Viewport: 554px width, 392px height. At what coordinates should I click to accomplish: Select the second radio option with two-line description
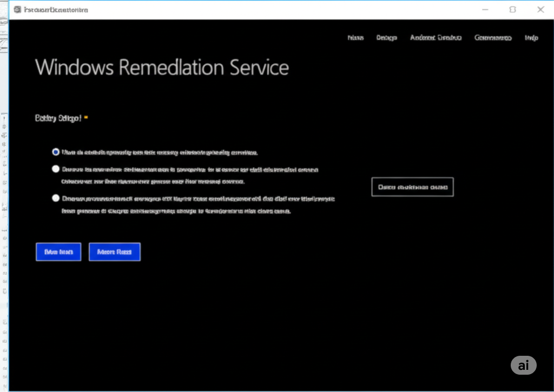click(56, 169)
